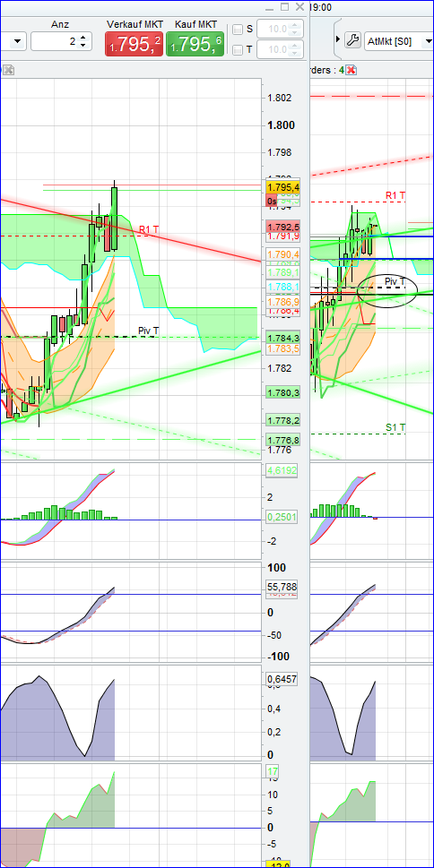Buy at market with Kauf MKT button

(195, 43)
